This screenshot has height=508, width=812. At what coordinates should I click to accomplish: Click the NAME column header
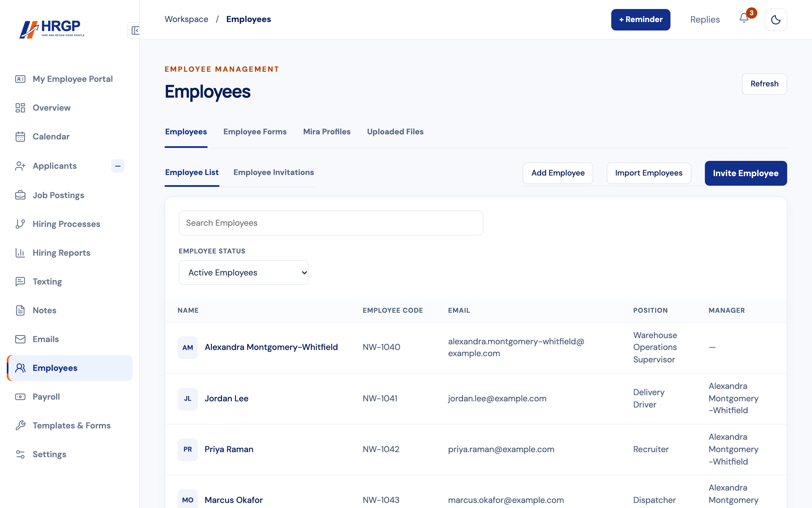pos(188,310)
